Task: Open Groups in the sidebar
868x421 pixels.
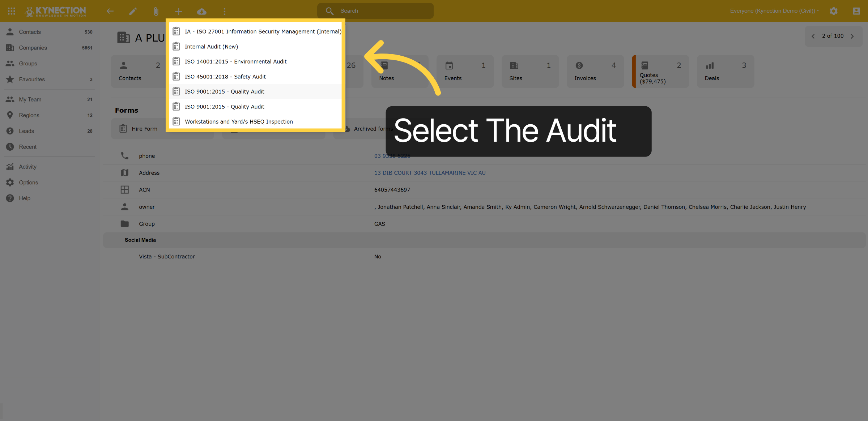Action: tap(50, 64)
